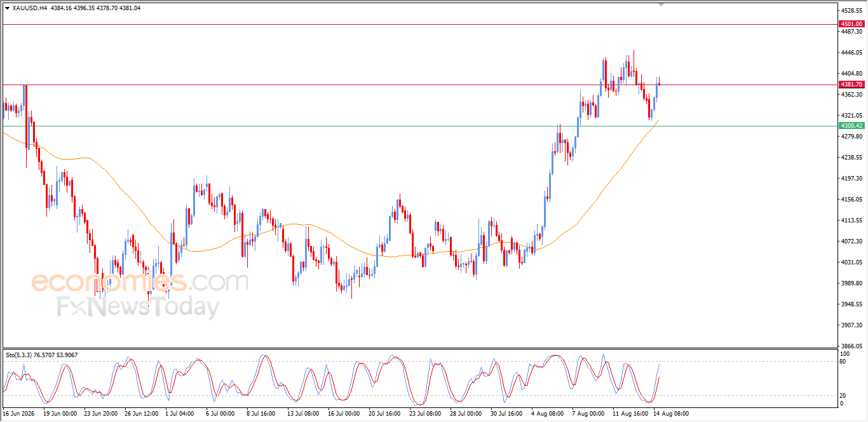
Task: Click the FxNewsToday watermark logo
Action: click(138, 308)
